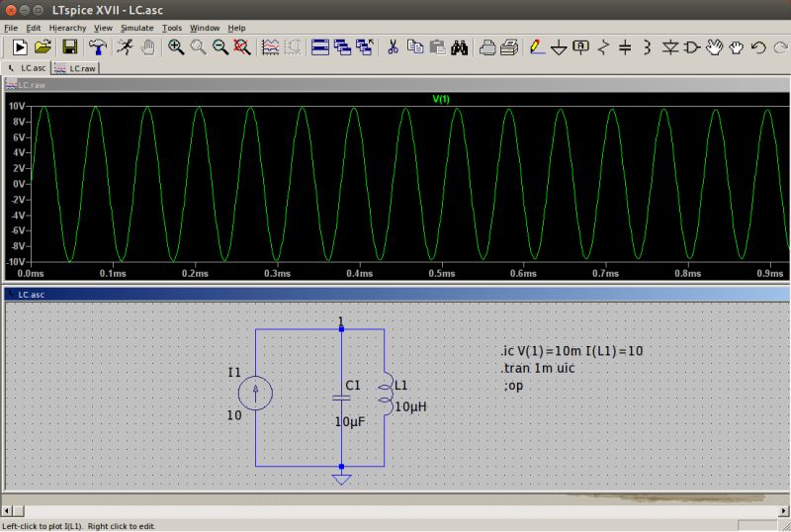Cascade windows icon

342,47
